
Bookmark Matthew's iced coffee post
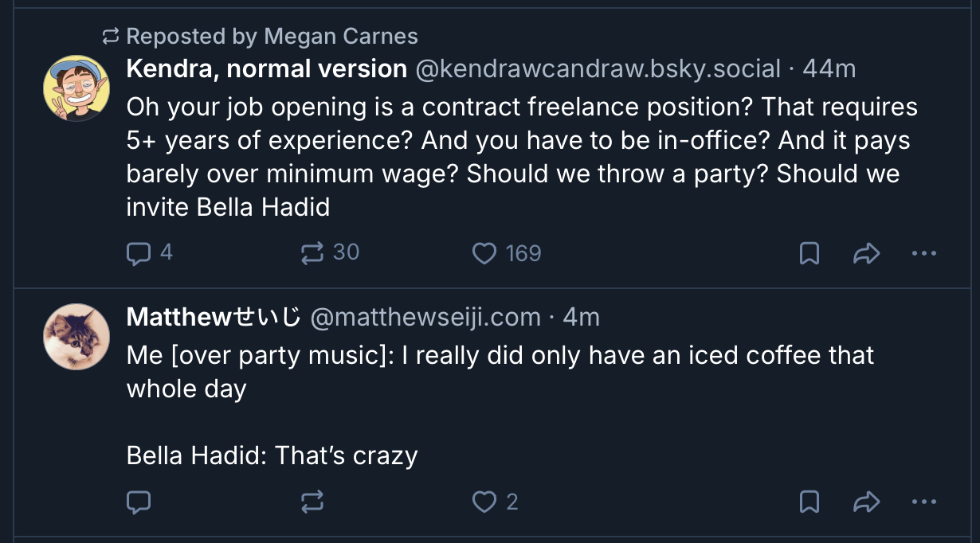coord(809,502)
